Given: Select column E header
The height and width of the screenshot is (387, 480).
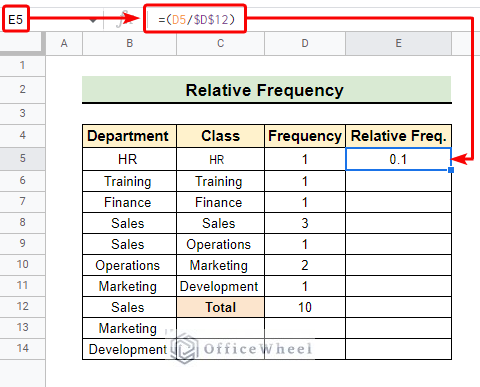Looking at the screenshot, I should click(x=399, y=43).
